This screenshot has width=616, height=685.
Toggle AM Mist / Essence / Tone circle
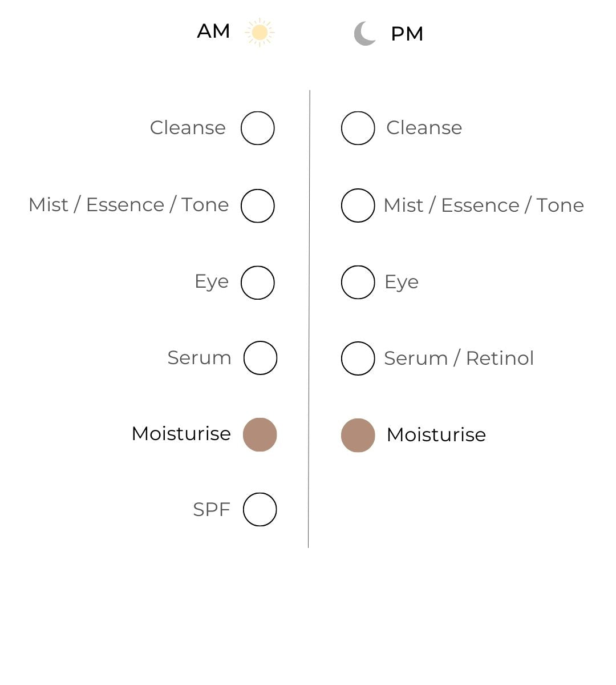[x=258, y=205]
